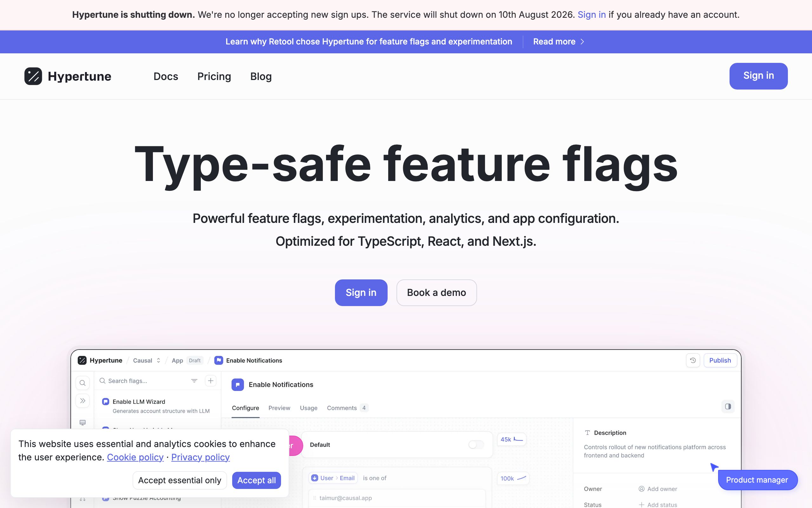Image resolution: width=812 pixels, height=508 pixels.
Task: Toggle the Default switch on
Action: pyautogui.click(x=476, y=445)
